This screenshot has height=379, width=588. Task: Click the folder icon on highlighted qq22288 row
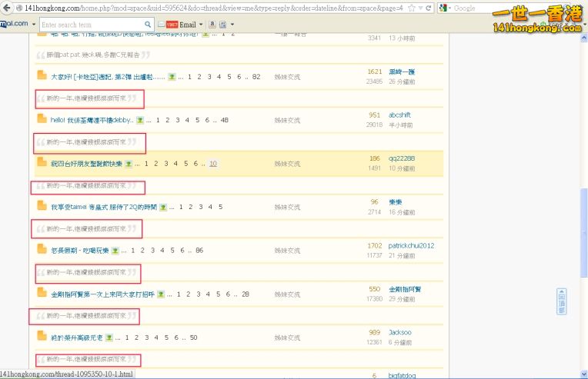coord(42,163)
